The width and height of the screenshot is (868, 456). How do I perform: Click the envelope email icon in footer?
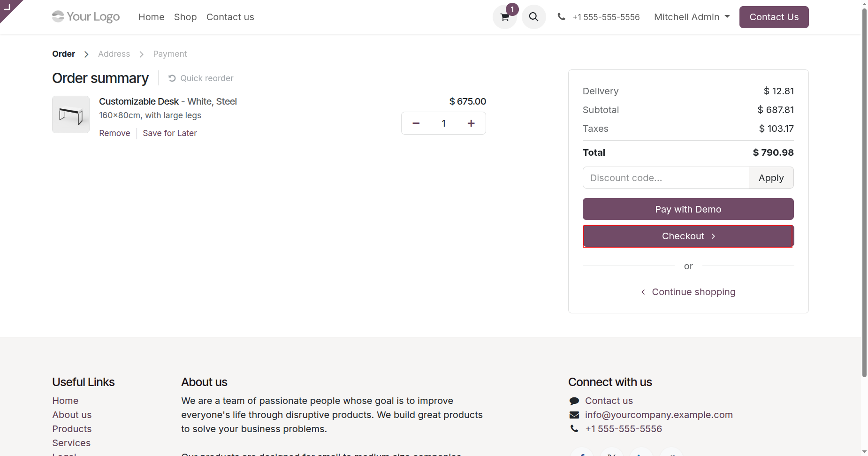pyautogui.click(x=574, y=415)
